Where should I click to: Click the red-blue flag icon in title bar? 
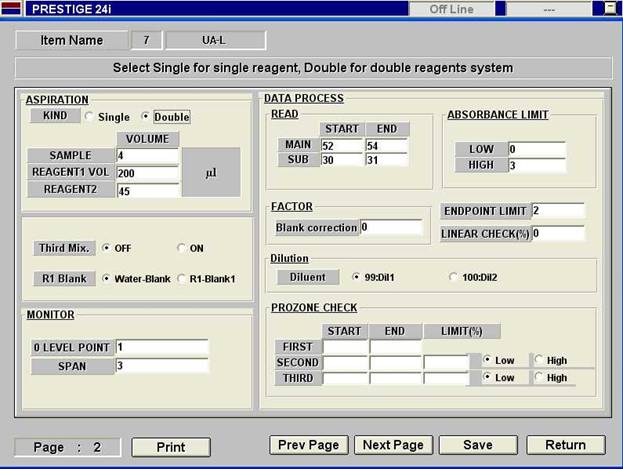click(11, 8)
